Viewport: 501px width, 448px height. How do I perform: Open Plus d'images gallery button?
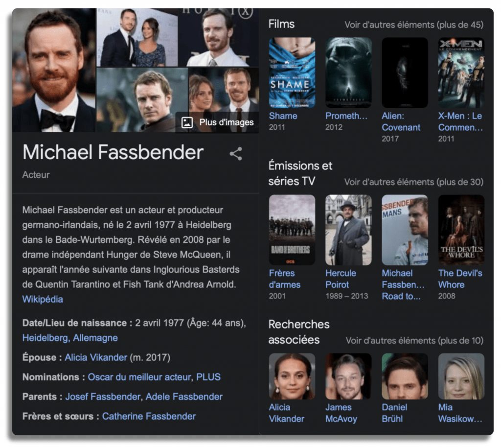pyautogui.click(x=217, y=122)
